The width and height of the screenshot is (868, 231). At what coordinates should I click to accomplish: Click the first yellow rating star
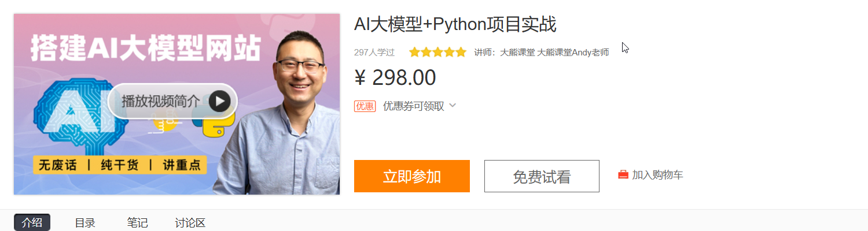coord(415,53)
